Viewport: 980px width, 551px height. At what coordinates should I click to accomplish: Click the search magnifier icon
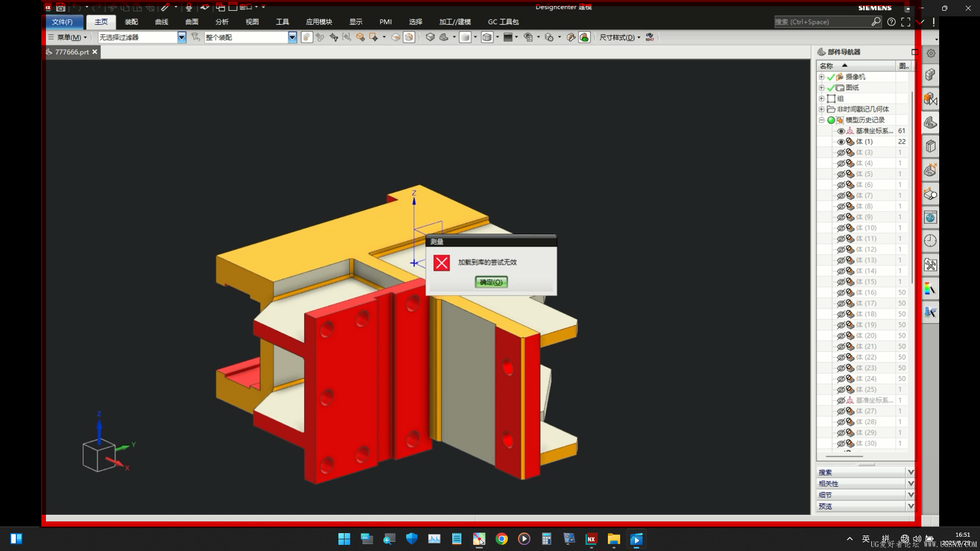pyautogui.click(x=876, y=22)
